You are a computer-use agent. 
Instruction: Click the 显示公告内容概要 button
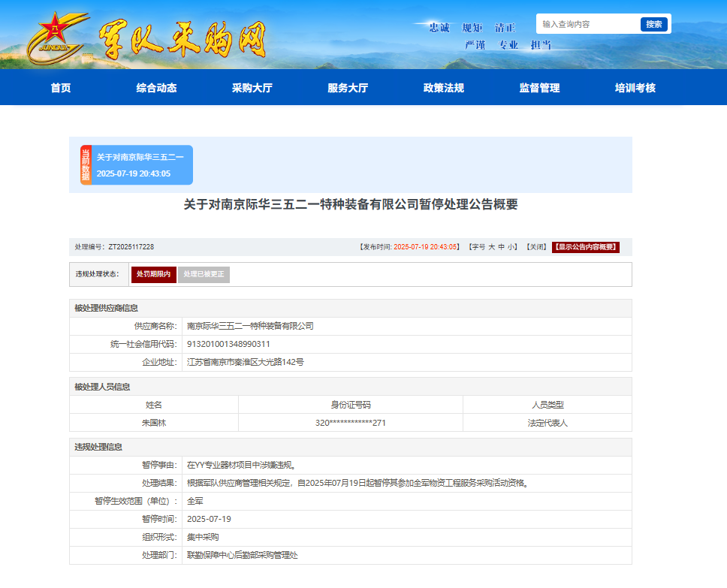586,247
